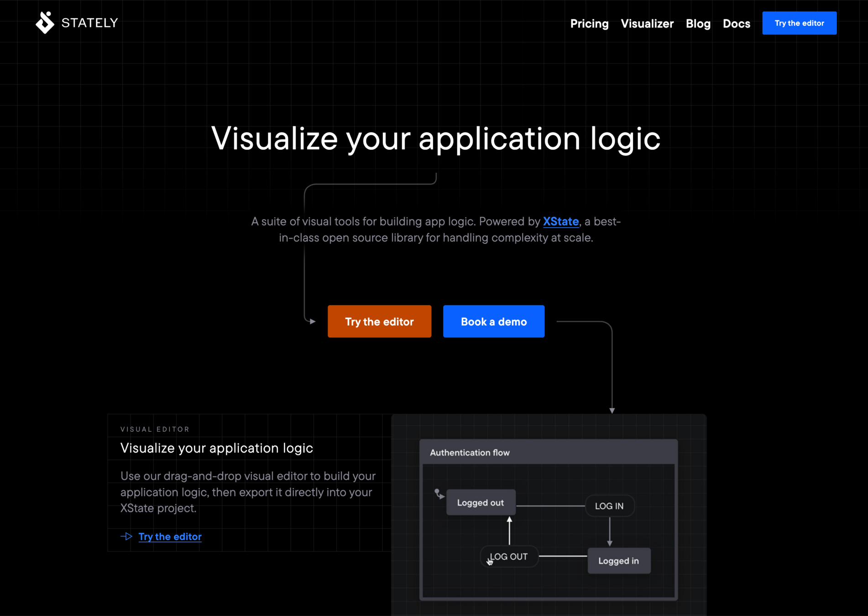Click the LOG IN event label
This screenshot has height=616, width=868.
[609, 506]
